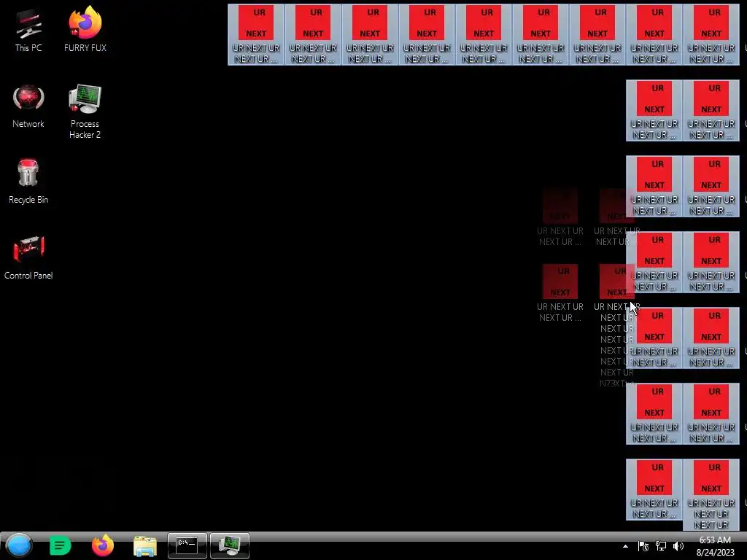Viewport: 747px width, 560px height.
Task: Switch to Process Hacker in the taskbar
Action: 230,545
